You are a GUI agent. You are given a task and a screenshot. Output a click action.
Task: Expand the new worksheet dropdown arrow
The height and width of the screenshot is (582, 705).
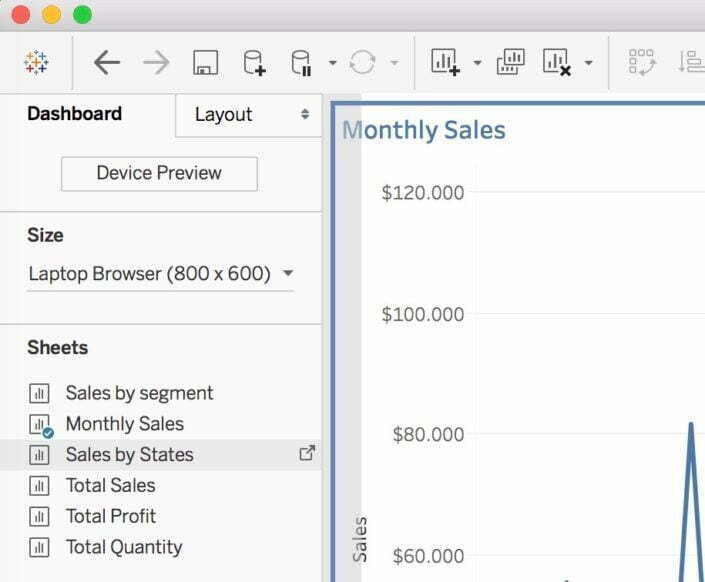click(x=477, y=64)
